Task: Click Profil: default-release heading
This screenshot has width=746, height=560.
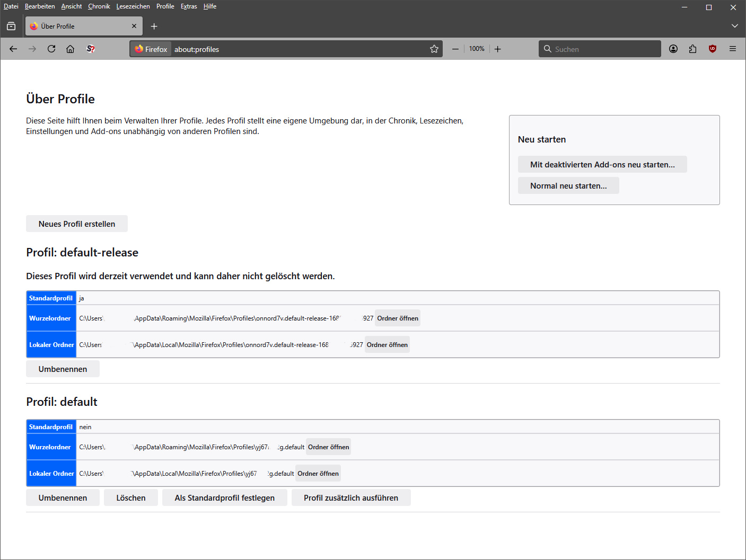Action: [82, 252]
